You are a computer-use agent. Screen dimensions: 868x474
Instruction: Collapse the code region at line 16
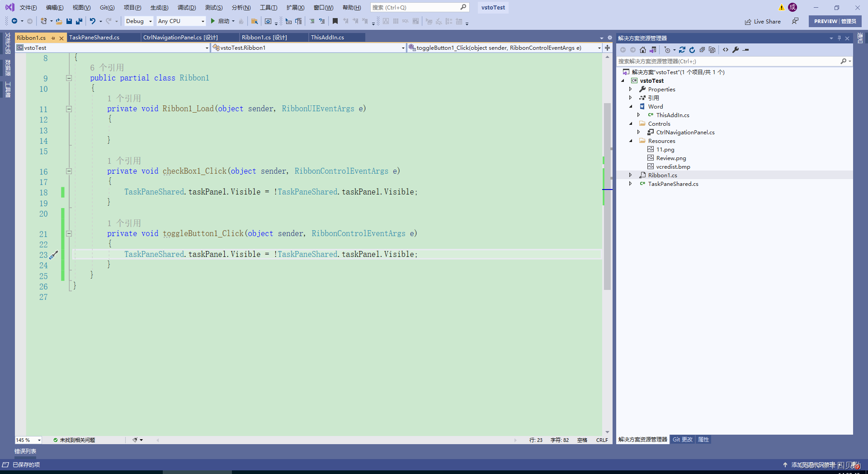(x=69, y=171)
